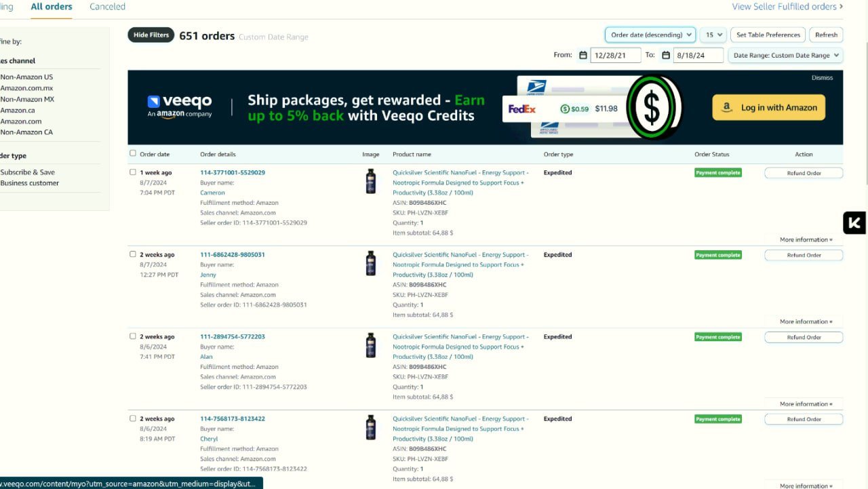The height and width of the screenshot is (489, 868).
Task: Check the box for order 111-6862428-9805031
Action: [x=133, y=254]
